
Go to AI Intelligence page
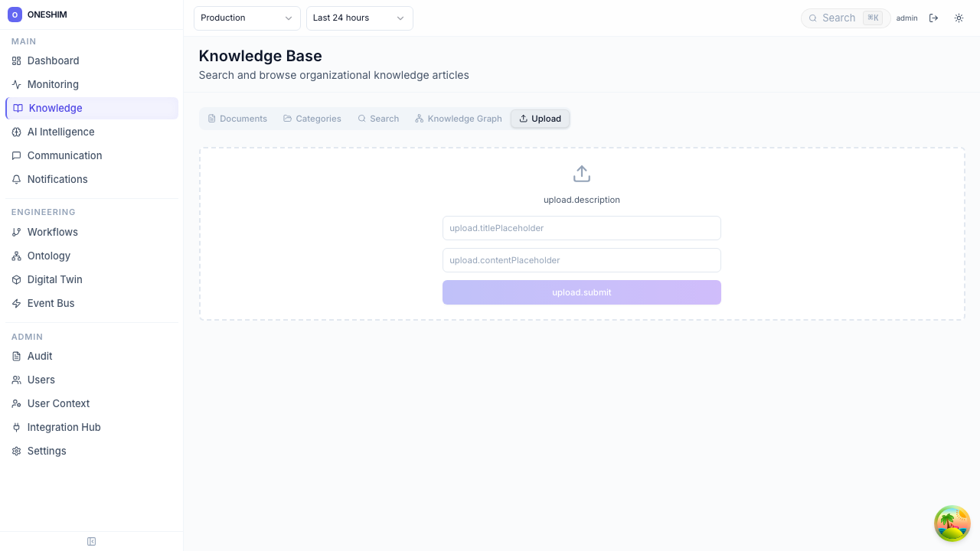pos(60,132)
